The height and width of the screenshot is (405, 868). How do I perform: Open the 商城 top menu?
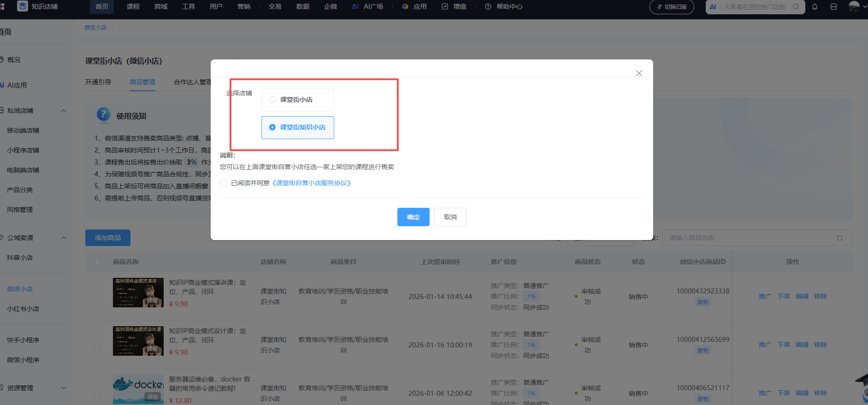click(161, 6)
